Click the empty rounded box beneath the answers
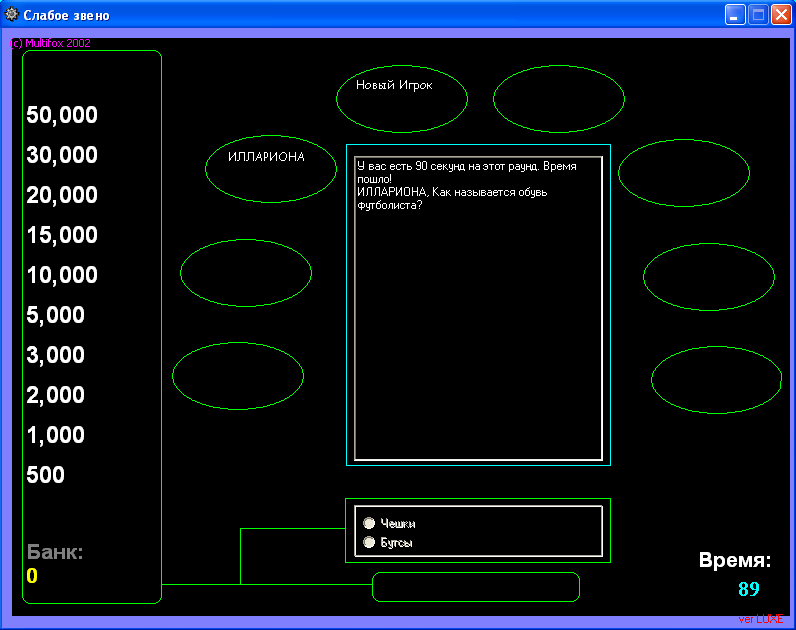796x630 pixels. (x=476, y=587)
